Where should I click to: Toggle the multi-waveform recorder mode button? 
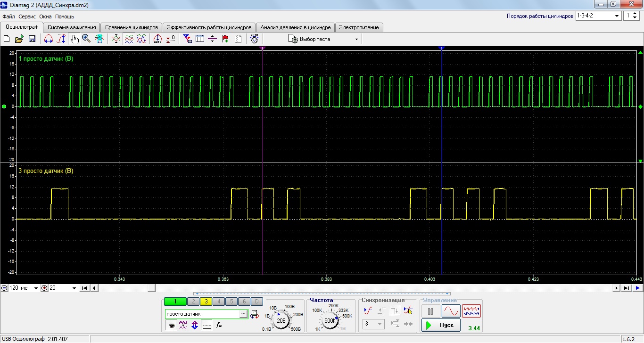pos(471,311)
